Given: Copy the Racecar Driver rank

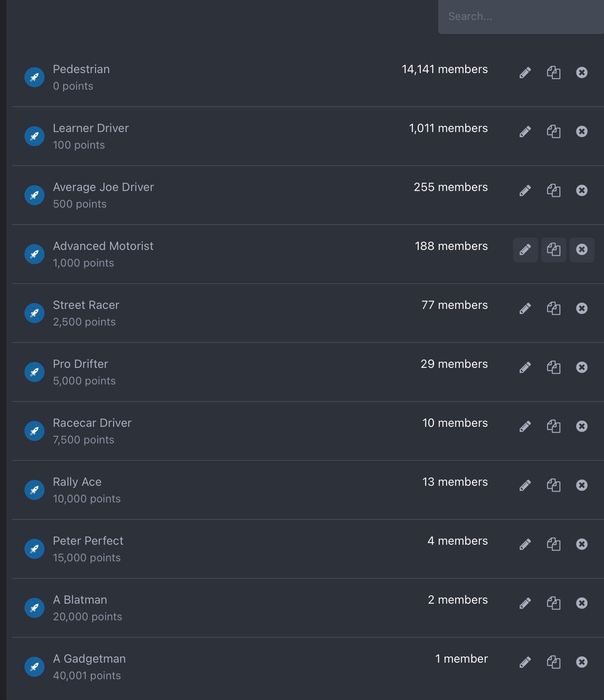Looking at the screenshot, I should [x=553, y=426].
